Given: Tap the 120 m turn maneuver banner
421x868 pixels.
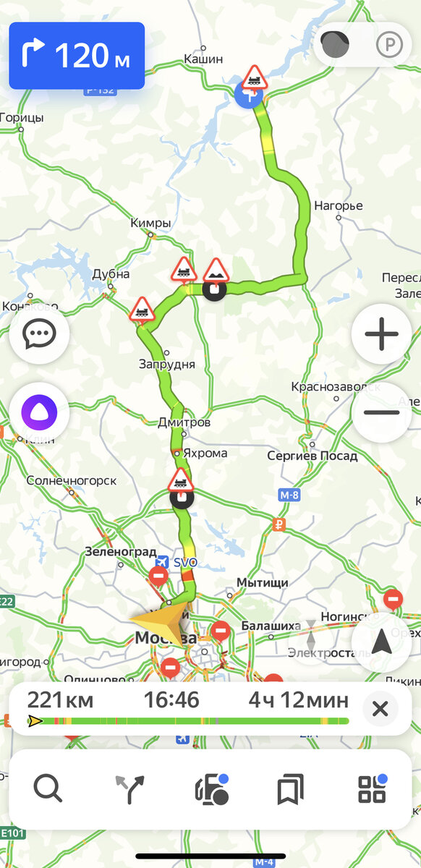Looking at the screenshot, I should pos(77,56).
